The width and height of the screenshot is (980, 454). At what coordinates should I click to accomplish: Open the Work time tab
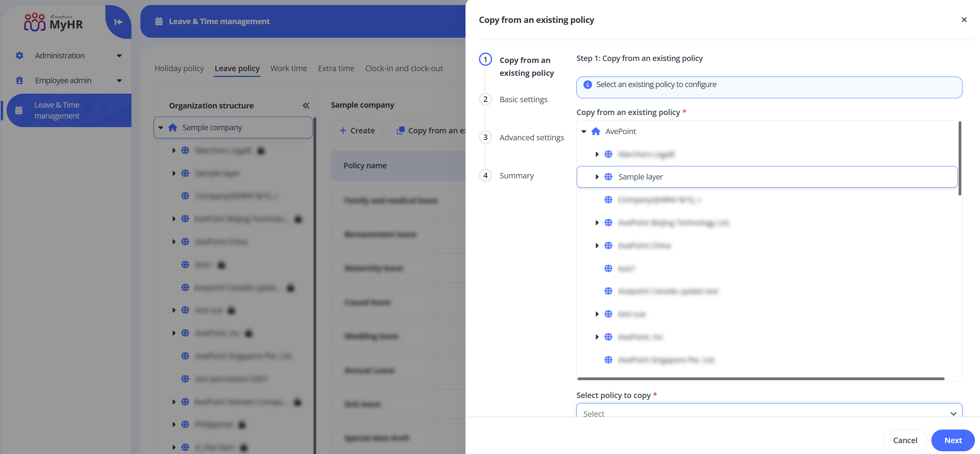289,68
